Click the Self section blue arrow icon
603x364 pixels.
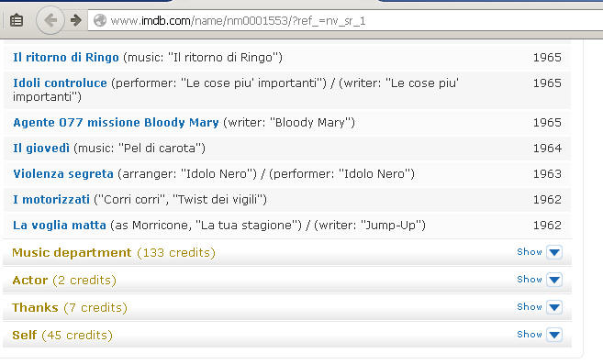click(554, 335)
